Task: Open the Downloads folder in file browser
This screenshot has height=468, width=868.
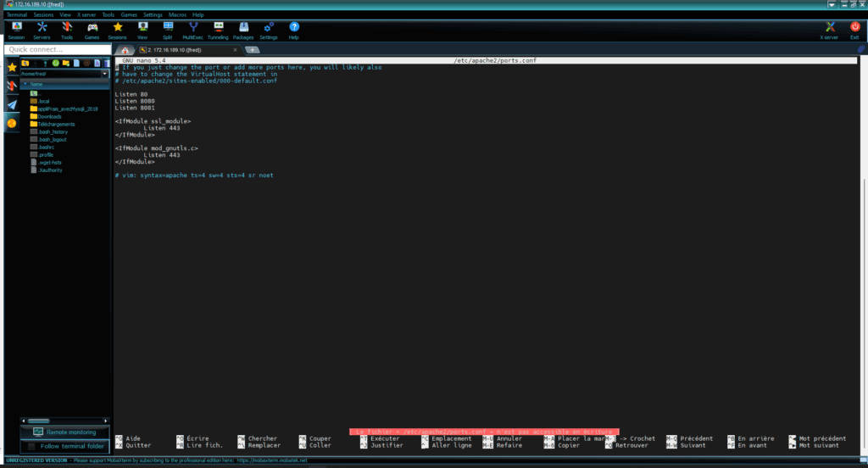Action: (49, 116)
